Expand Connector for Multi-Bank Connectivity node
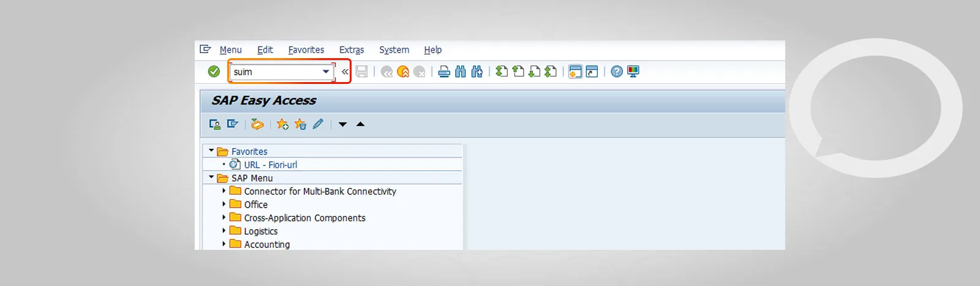The width and height of the screenshot is (980, 286). click(x=224, y=191)
